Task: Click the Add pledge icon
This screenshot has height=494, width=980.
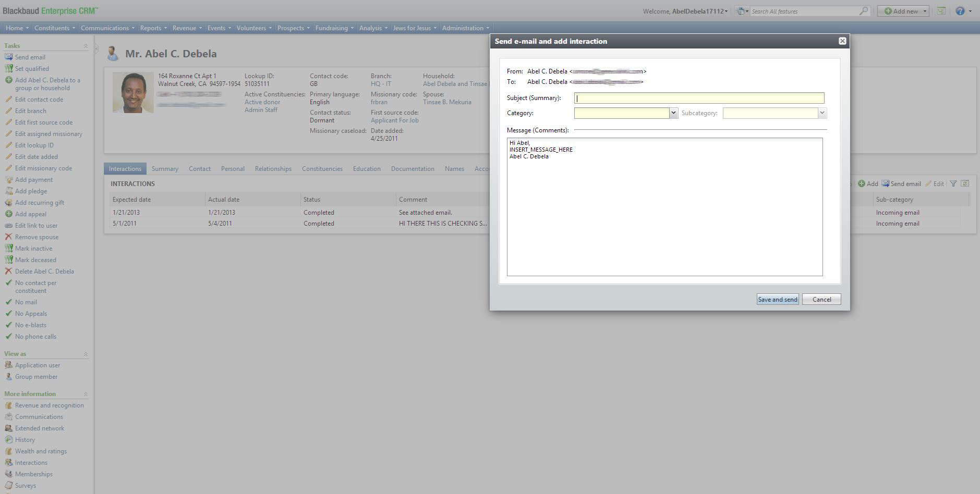Action: 8,191
